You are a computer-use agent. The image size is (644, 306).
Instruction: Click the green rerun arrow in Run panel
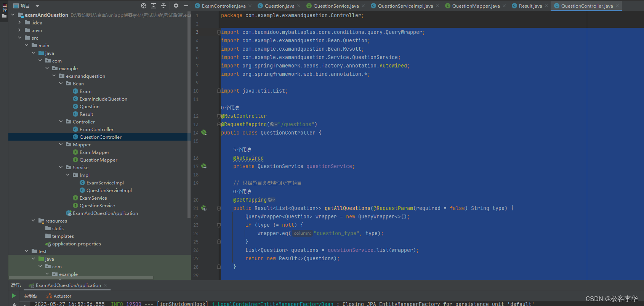click(14, 296)
